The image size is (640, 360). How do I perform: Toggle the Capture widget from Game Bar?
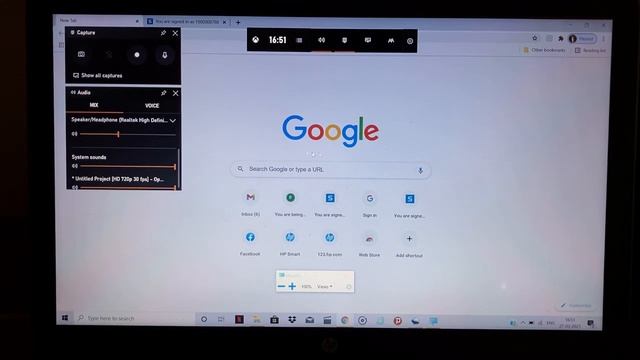344,40
